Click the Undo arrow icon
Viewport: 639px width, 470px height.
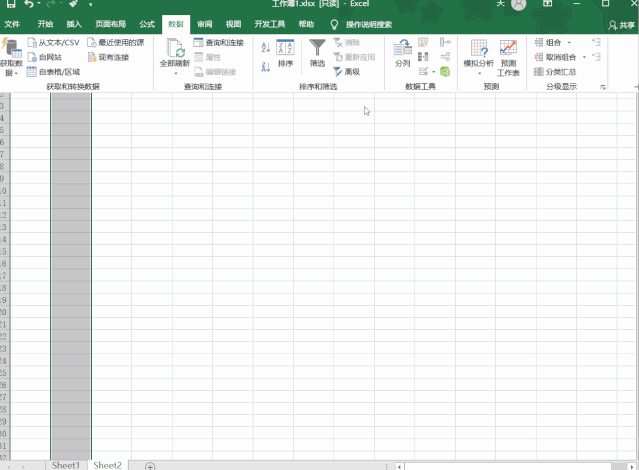click(29, 4)
